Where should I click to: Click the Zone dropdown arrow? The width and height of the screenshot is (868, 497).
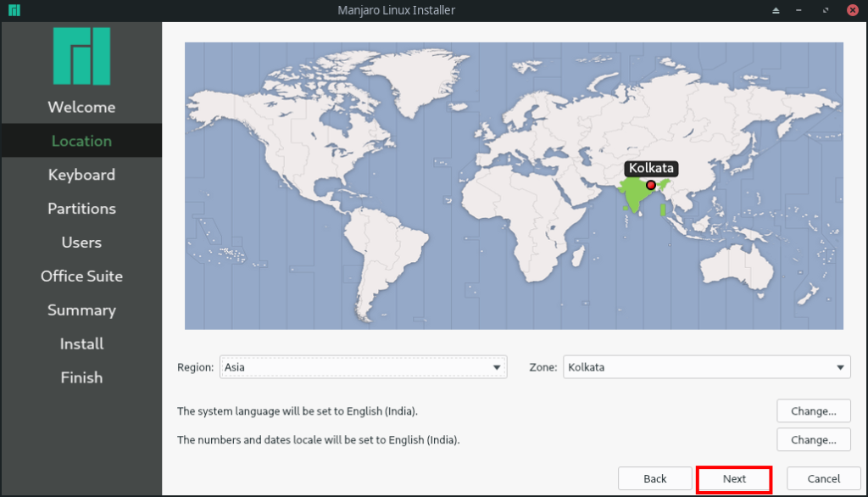point(840,367)
